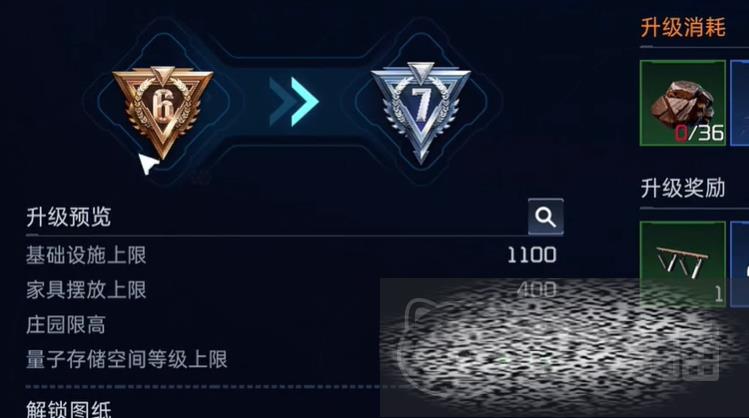The image size is (749, 418).
Task: Select the 量子存储空间等级上限 row
Action: pos(291,359)
